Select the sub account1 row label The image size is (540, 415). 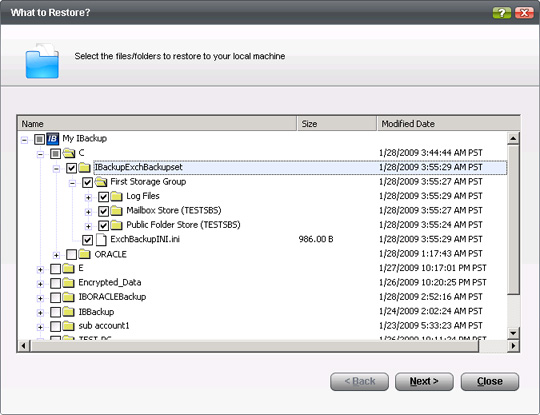point(104,326)
